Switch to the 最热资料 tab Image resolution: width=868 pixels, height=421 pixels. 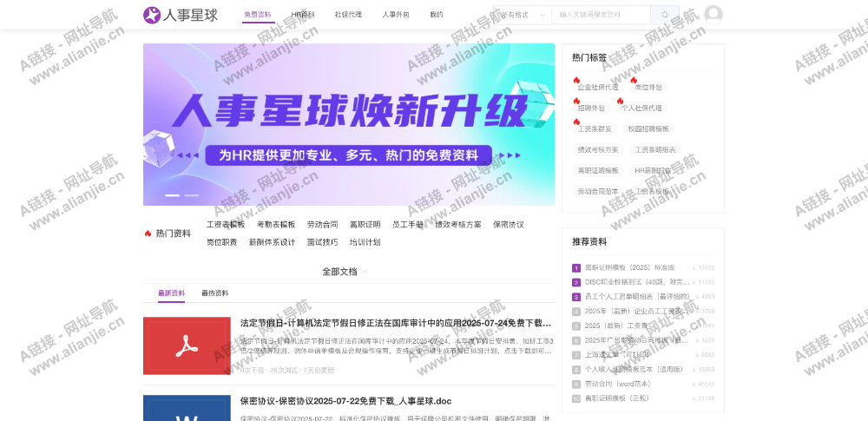tap(214, 293)
